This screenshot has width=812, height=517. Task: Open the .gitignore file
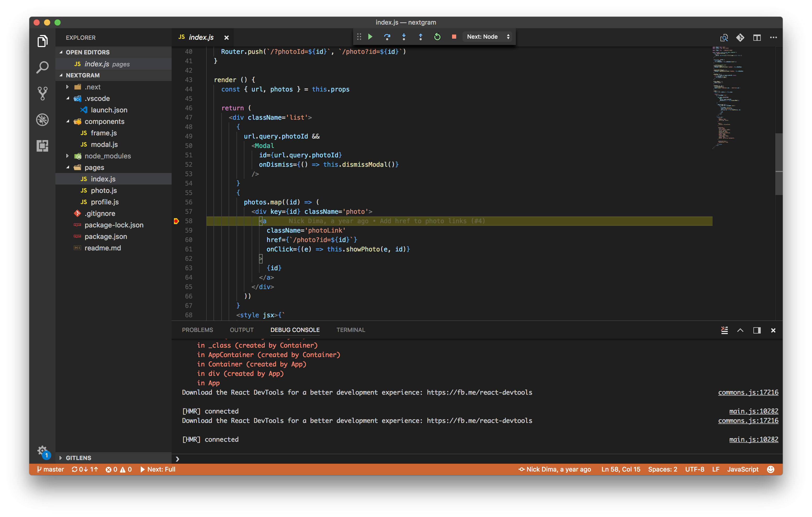click(x=113, y=213)
